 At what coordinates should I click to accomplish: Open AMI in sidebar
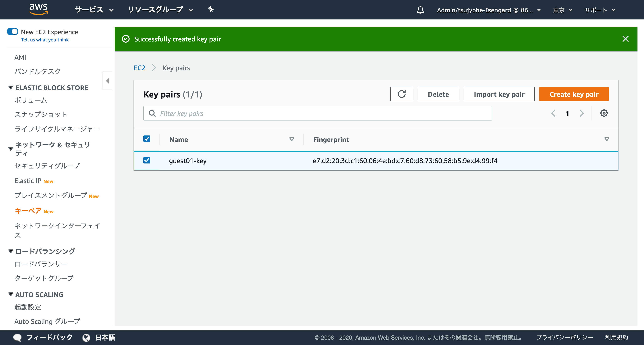click(x=20, y=57)
